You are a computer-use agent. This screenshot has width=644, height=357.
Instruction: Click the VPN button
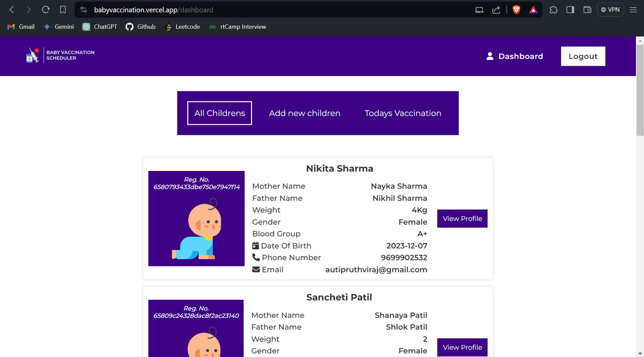[x=610, y=10]
